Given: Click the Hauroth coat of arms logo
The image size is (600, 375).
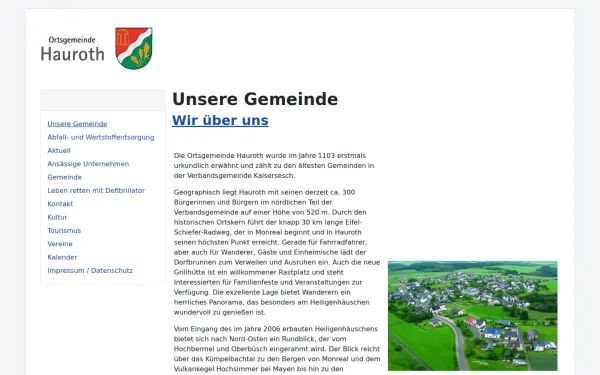Looking at the screenshot, I should tap(134, 48).
